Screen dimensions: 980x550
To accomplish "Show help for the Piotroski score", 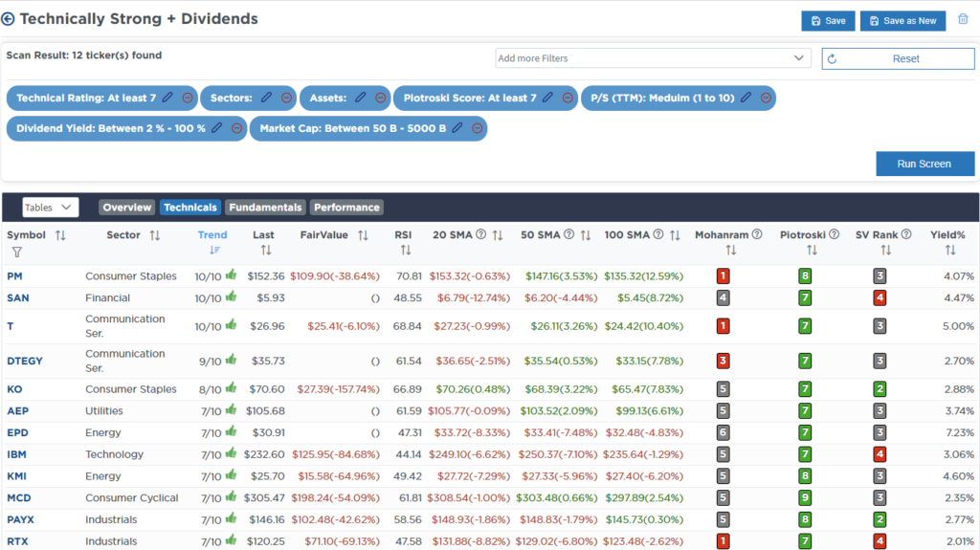I will (834, 234).
